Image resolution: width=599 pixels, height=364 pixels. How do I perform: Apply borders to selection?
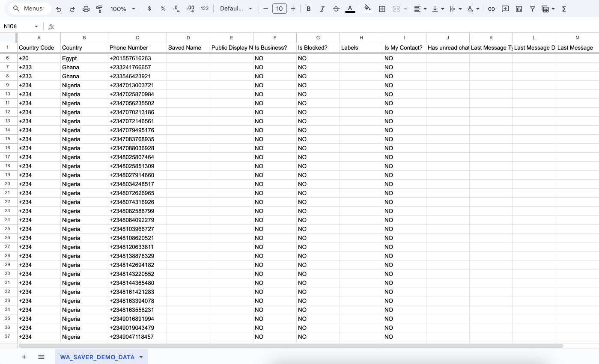pyautogui.click(x=382, y=9)
